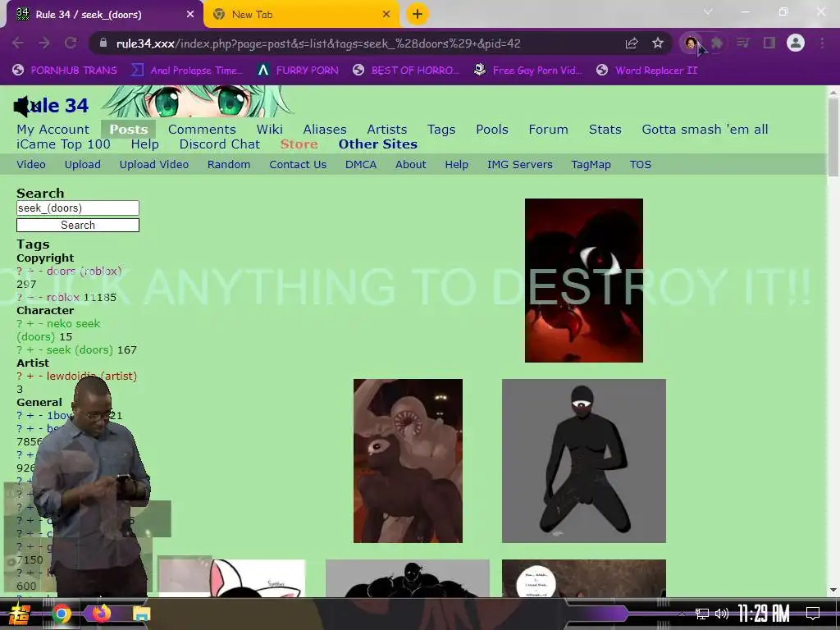
Task: Open IMG Servers link
Action: pyautogui.click(x=519, y=164)
